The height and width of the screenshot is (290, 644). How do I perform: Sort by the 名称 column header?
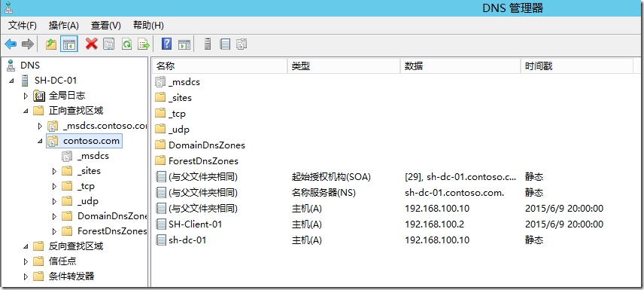point(220,66)
